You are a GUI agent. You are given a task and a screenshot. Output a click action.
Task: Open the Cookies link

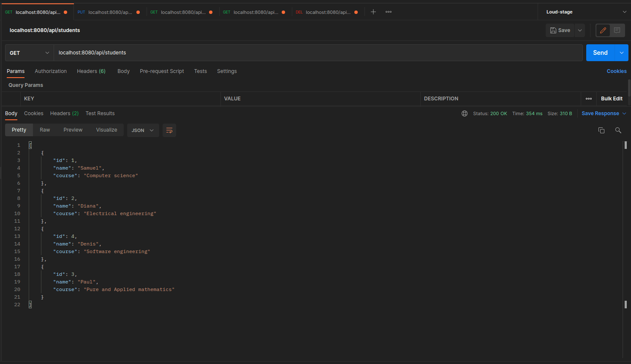[x=617, y=71]
